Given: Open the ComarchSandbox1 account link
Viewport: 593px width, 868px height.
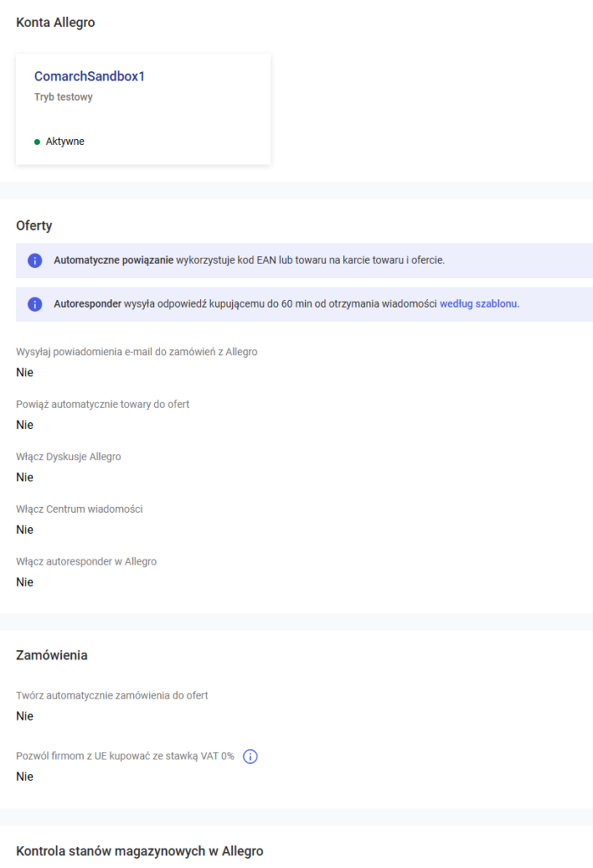Looking at the screenshot, I should point(90,76).
